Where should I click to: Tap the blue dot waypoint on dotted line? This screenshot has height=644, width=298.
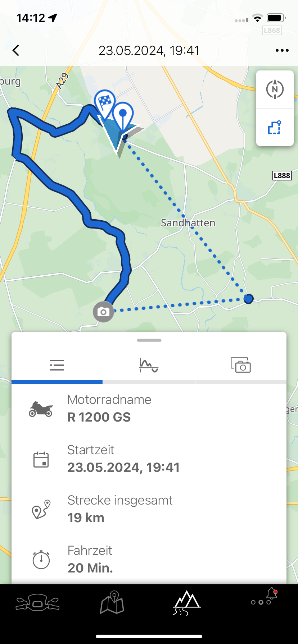(249, 298)
